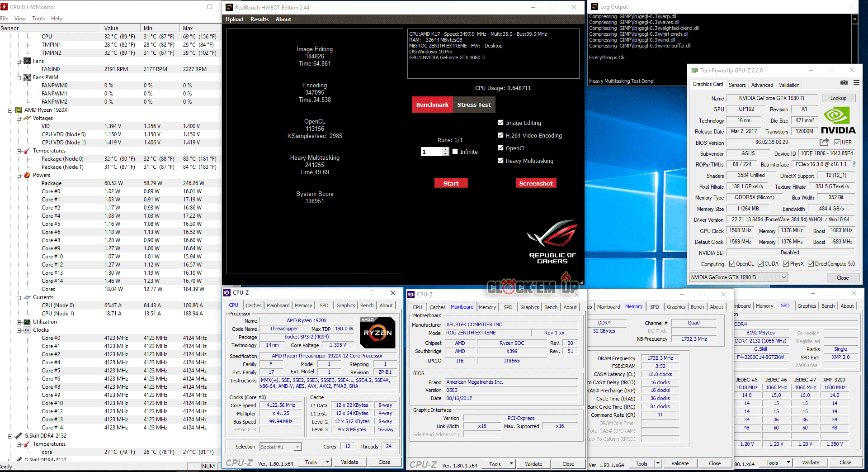Click the AMD Ryzen 1920X chip icon in the sensor tree
The height and width of the screenshot is (472, 868).
[19, 110]
